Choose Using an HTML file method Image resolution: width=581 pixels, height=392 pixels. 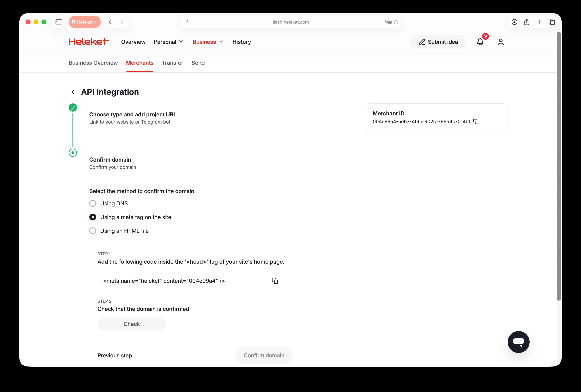point(93,231)
